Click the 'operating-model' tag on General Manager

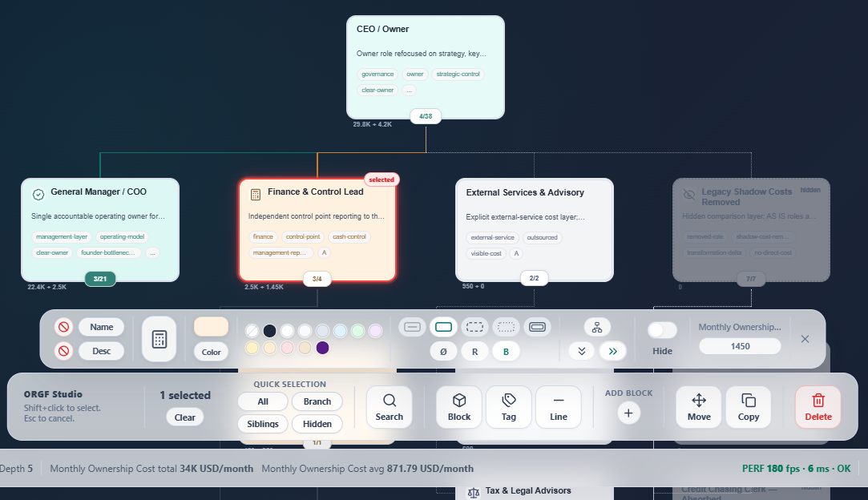click(122, 237)
